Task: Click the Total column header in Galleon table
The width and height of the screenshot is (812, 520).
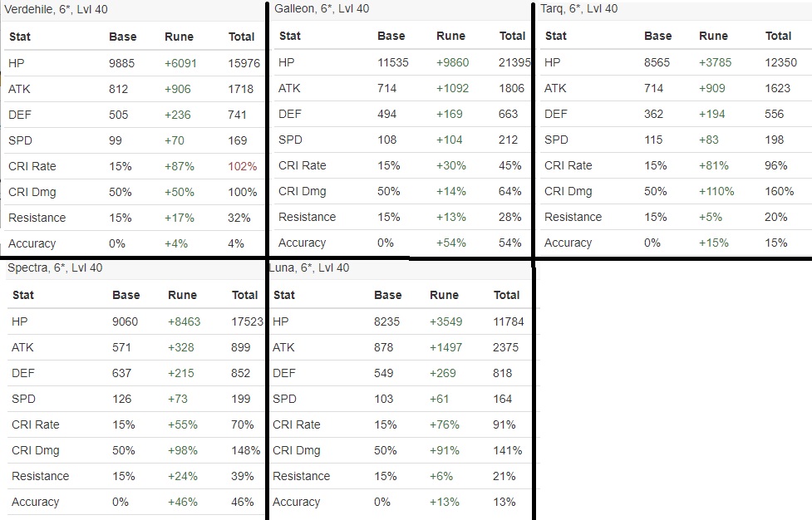Action: click(512, 36)
